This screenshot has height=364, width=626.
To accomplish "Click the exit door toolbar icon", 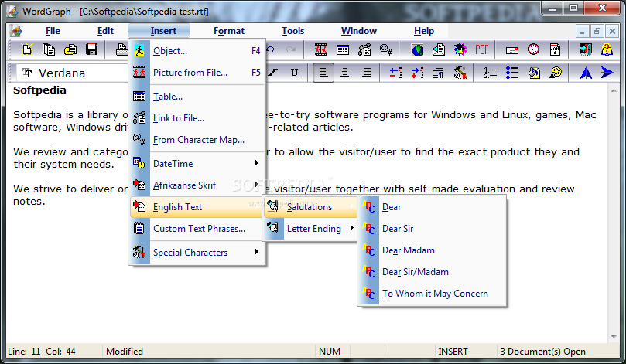I will tap(585, 49).
